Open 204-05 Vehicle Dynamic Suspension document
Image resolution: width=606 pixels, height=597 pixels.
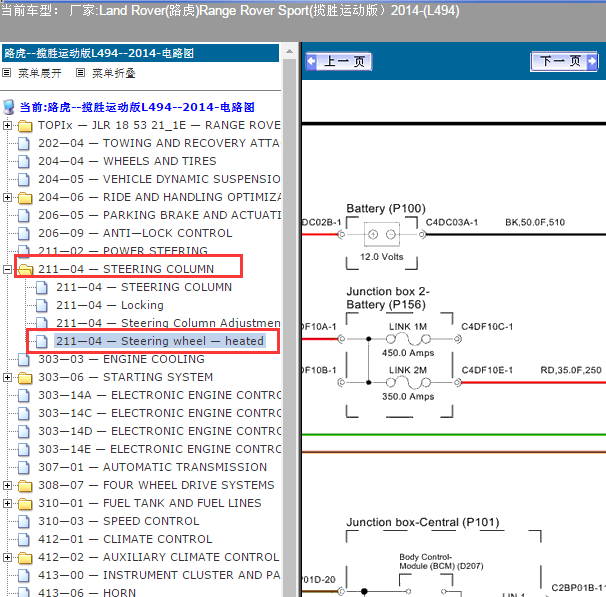click(x=159, y=179)
